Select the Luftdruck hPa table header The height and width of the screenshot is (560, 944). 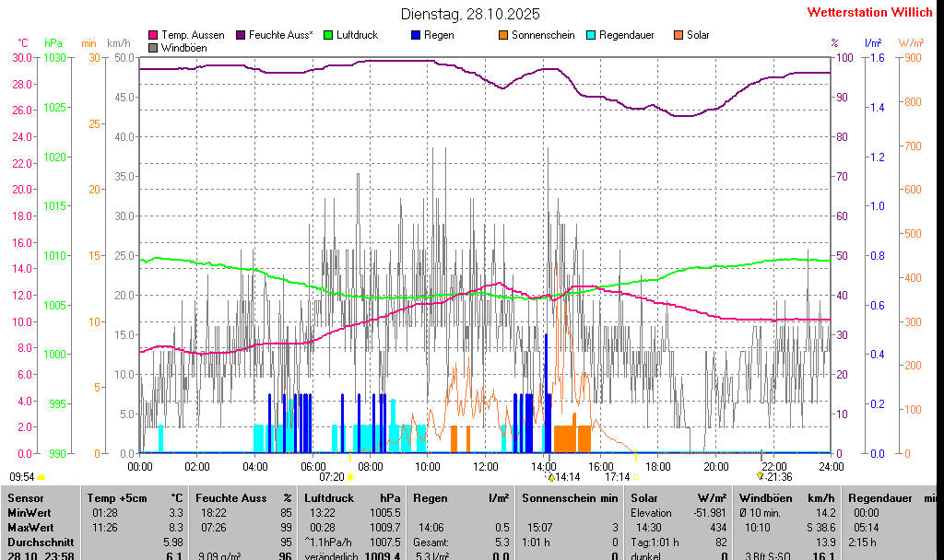352,498
